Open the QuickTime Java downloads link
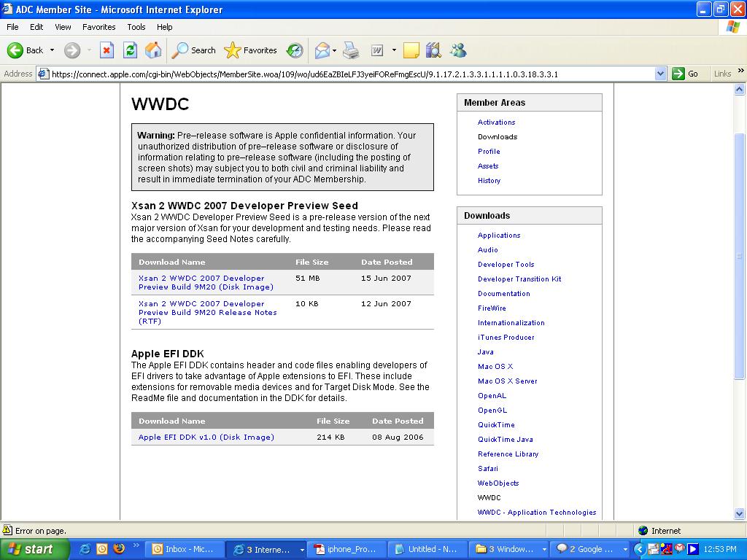The image size is (747, 560). coord(505,440)
